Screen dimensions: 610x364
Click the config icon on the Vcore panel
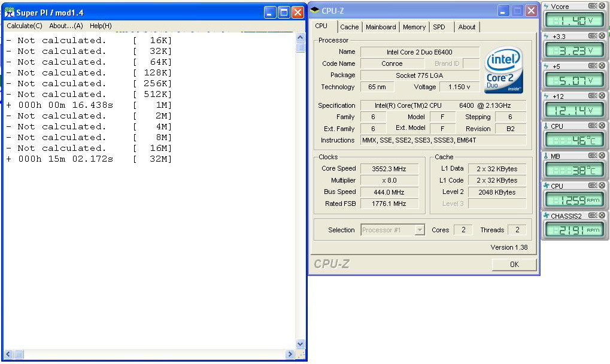pyautogui.click(x=593, y=6)
